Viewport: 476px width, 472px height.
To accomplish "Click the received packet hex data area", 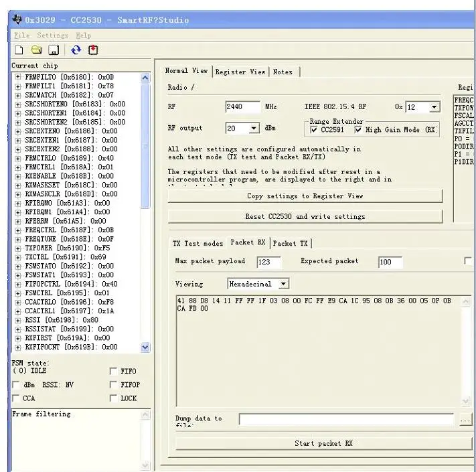I will click(319, 351).
